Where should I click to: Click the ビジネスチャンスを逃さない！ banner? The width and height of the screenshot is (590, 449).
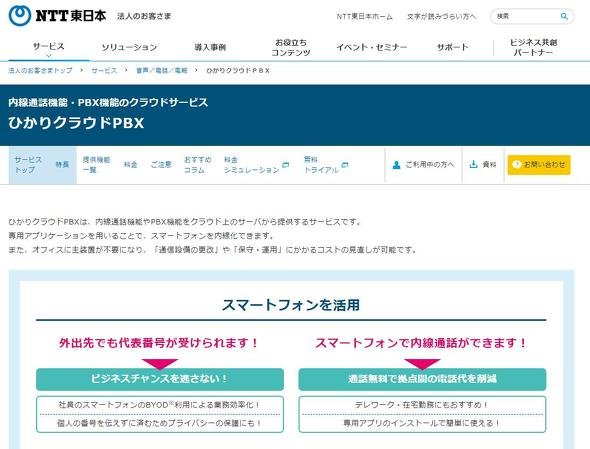(x=160, y=379)
